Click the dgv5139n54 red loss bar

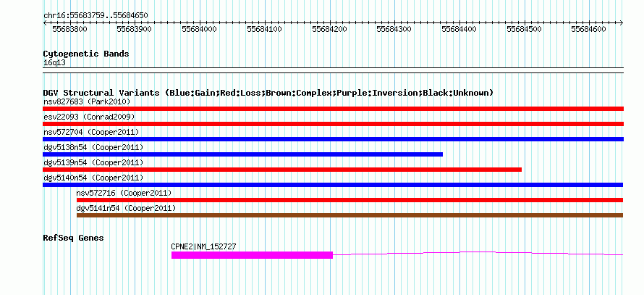[282, 170]
